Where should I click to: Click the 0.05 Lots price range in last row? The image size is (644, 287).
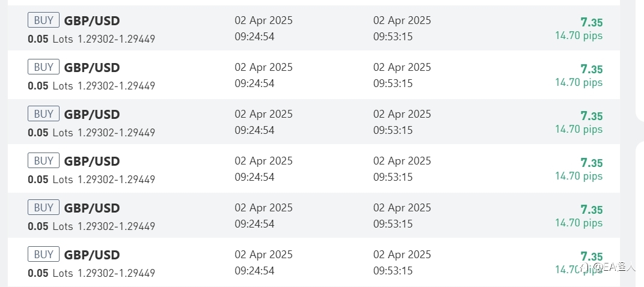point(91,273)
